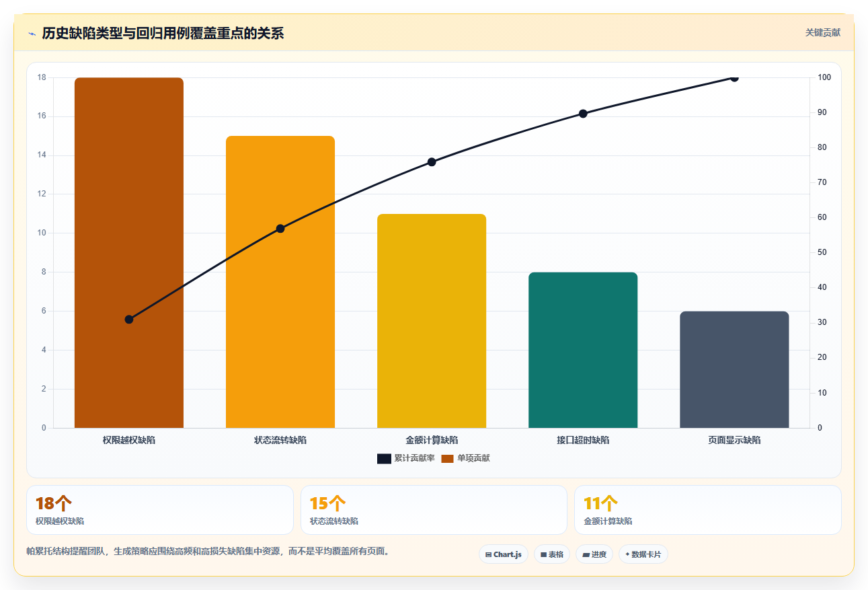Click the 进度 tag chip
The height and width of the screenshot is (590, 868).
[x=594, y=554]
